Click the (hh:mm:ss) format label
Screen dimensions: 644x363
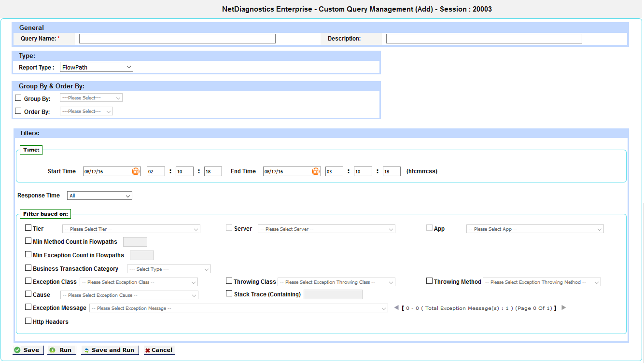422,171
